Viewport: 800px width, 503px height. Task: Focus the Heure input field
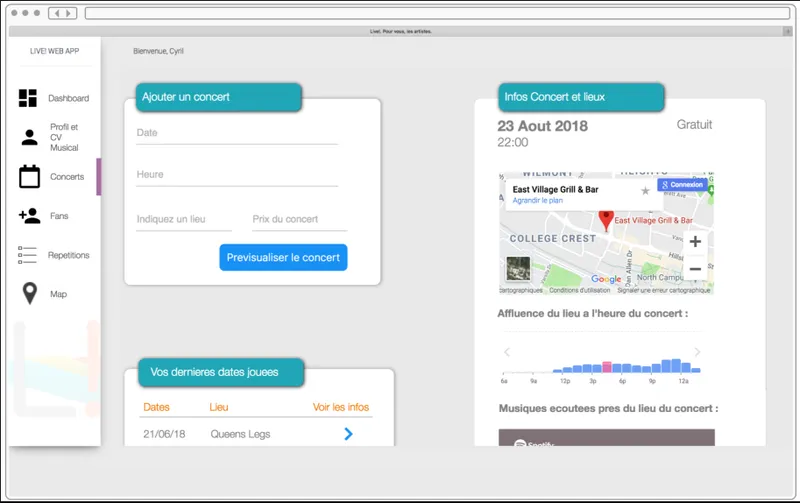237,175
